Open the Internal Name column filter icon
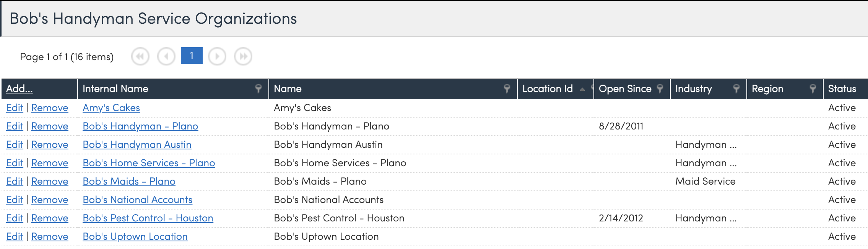Image resolution: width=868 pixels, height=249 pixels. pyautogui.click(x=258, y=89)
